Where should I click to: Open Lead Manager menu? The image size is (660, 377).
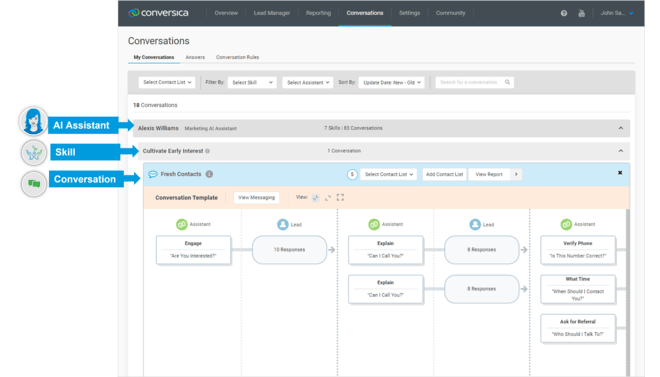pyautogui.click(x=271, y=13)
